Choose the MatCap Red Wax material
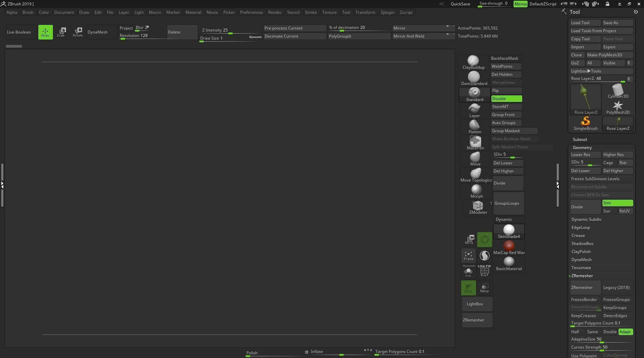The width and height of the screenshot is (644, 358). coord(508,248)
